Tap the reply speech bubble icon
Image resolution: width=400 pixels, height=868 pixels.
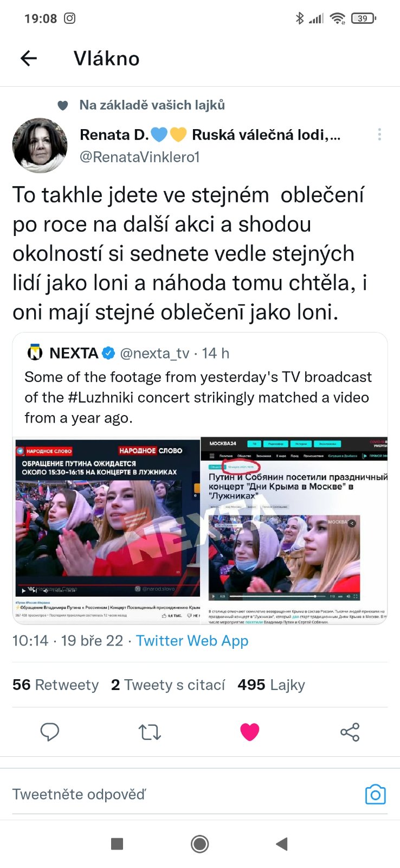[50, 732]
